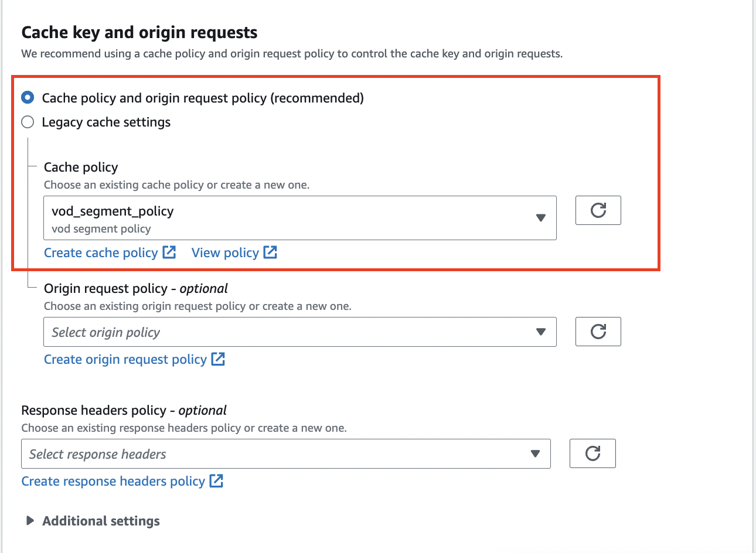Click external link icon beside Create cache policy

coord(169,252)
